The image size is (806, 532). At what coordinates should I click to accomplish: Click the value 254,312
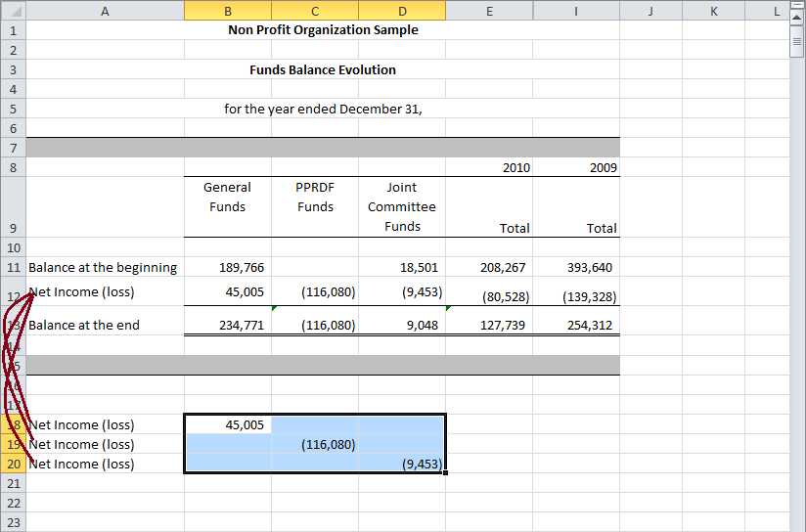(590, 326)
